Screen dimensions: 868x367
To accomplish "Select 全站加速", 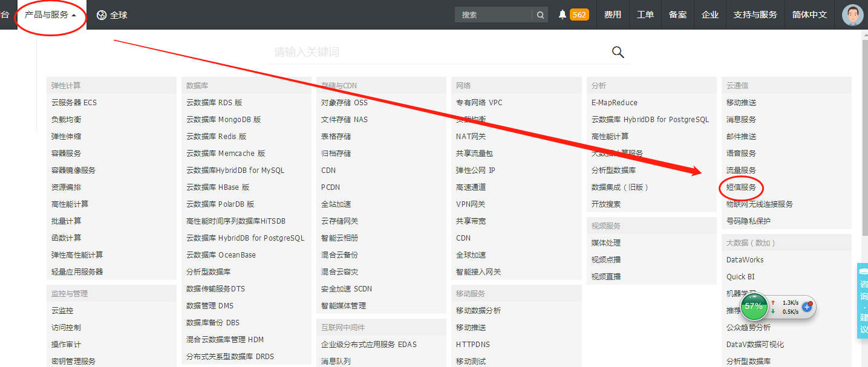I will coord(336,204).
